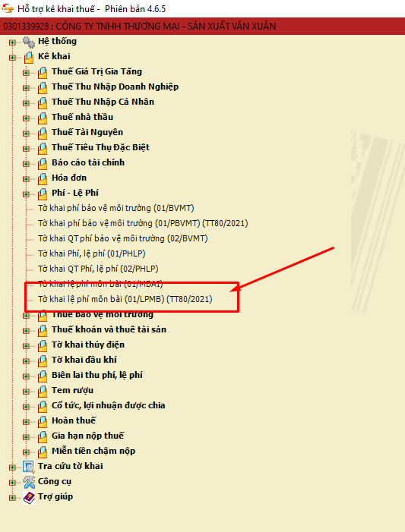The image size is (405, 532).
Task: Expand the Thuế khoán và thuế tài sản node
Action: (26, 331)
